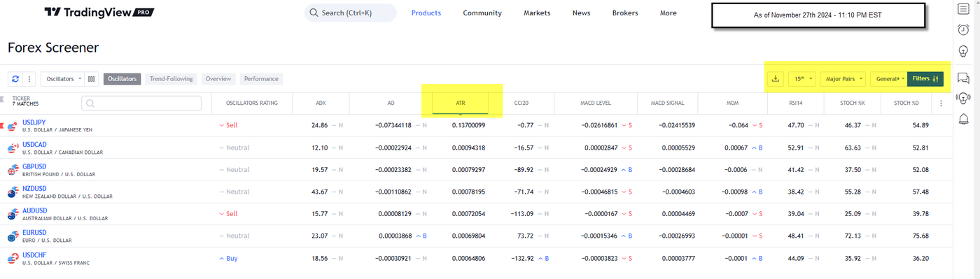The width and height of the screenshot is (980, 279).
Task: Export screener data via download icon
Action: pos(776,79)
